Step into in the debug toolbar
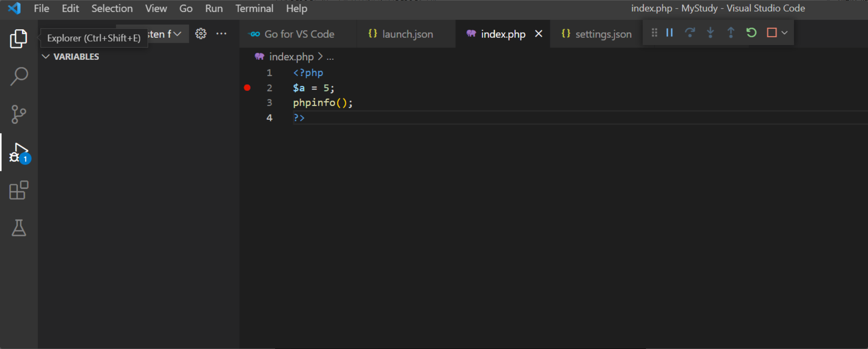The height and width of the screenshot is (349, 868). coord(710,33)
